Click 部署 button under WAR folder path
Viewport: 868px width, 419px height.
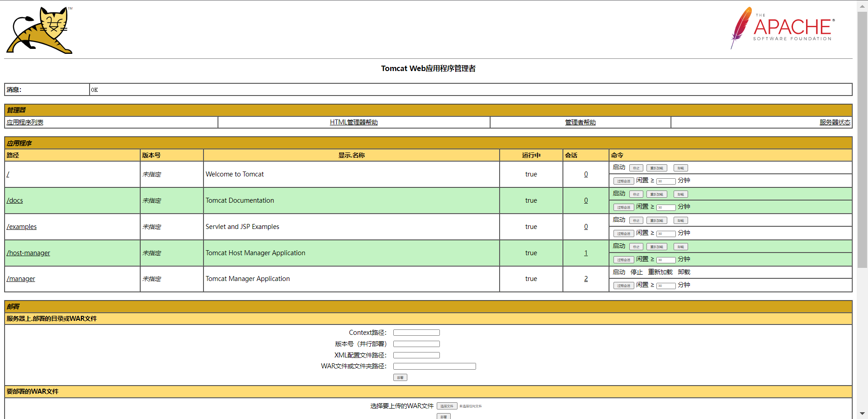400,377
